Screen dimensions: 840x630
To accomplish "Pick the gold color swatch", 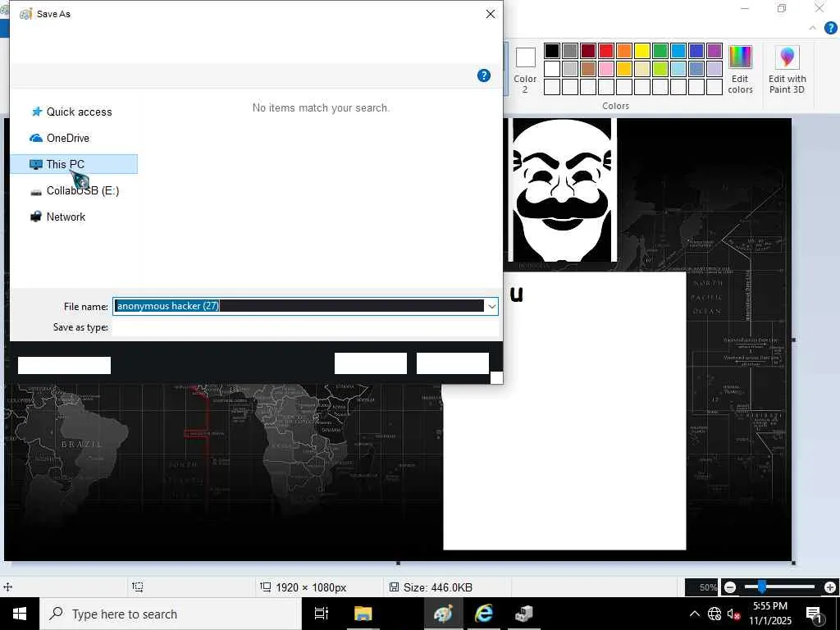I will 624,69.
